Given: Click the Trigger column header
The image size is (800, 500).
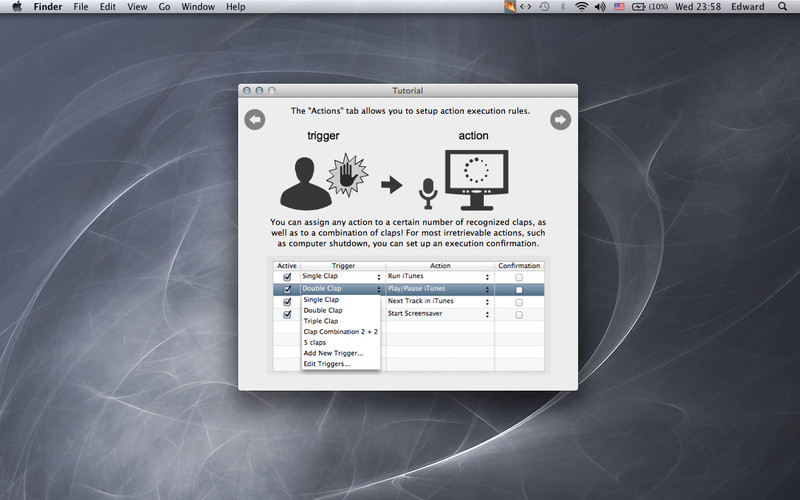Looking at the screenshot, I should click(x=342, y=266).
